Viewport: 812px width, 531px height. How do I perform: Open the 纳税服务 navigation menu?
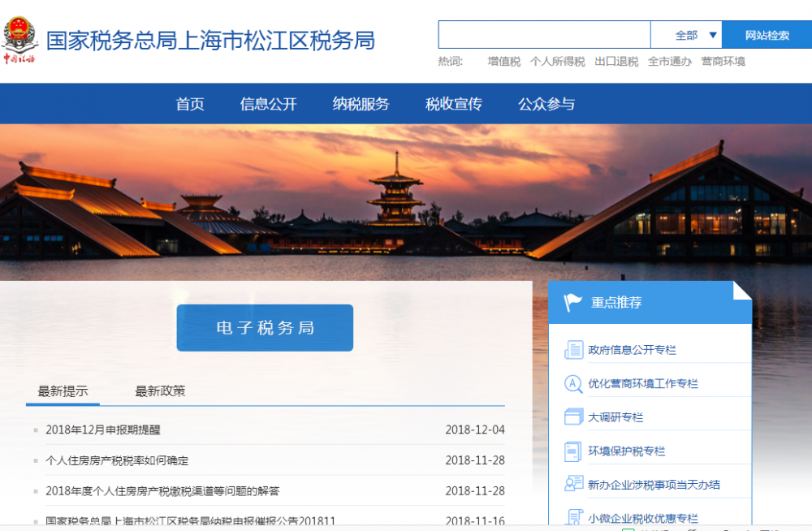(360, 103)
